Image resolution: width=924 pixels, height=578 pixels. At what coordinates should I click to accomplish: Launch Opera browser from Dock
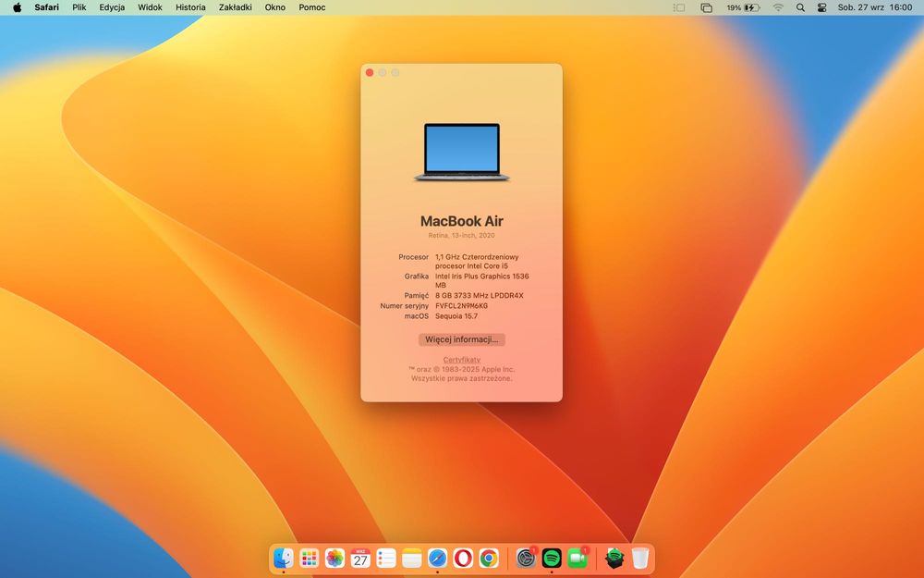(463, 558)
